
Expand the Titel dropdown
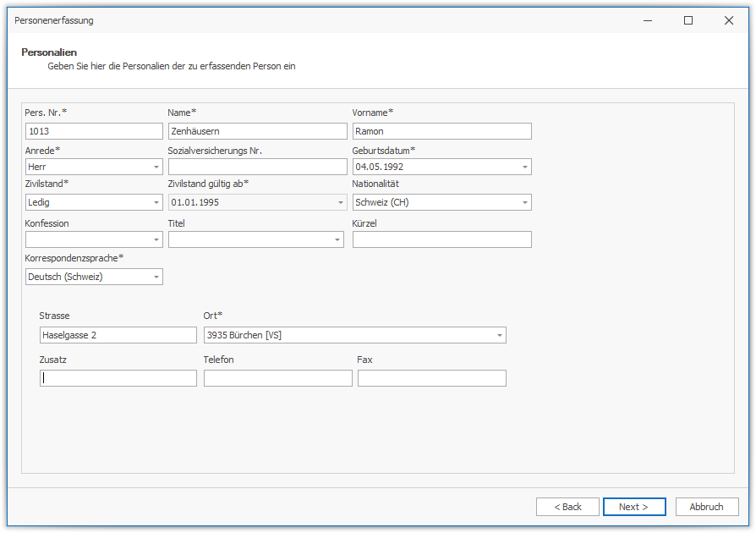(x=337, y=240)
